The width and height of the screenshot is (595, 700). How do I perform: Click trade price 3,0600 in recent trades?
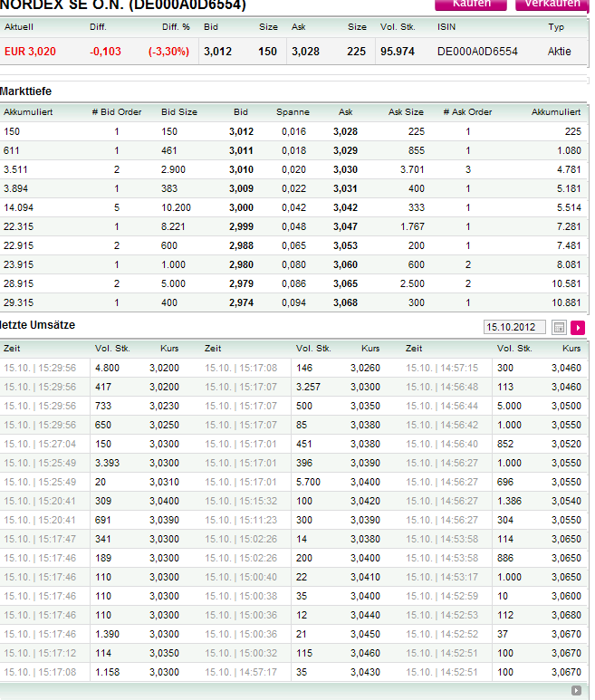click(566, 596)
